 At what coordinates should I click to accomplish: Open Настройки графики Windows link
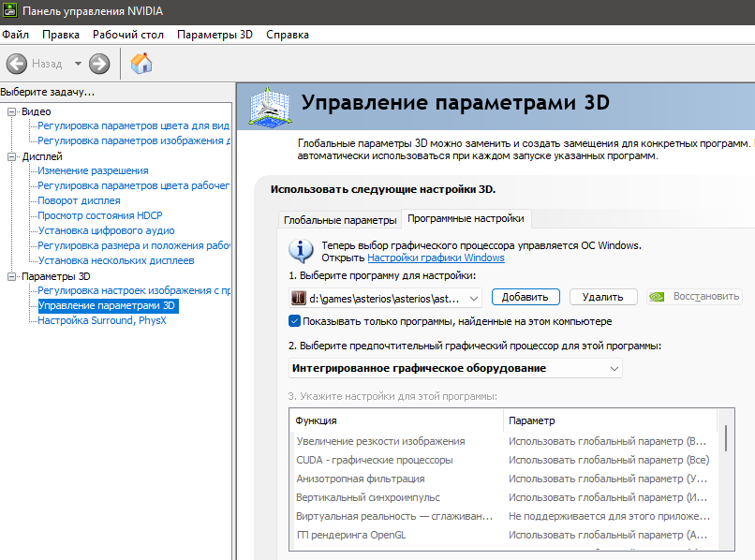coord(436,258)
